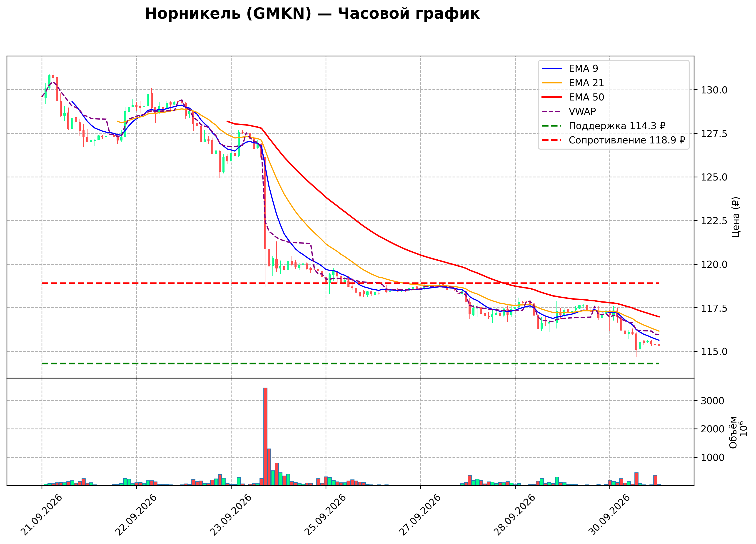
Task: Click the 125.0 price axis label
Action: pyautogui.click(x=714, y=177)
